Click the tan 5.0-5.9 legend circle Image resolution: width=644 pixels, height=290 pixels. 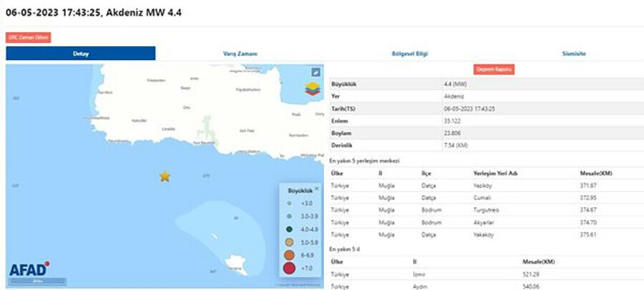[x=291, y=241]
